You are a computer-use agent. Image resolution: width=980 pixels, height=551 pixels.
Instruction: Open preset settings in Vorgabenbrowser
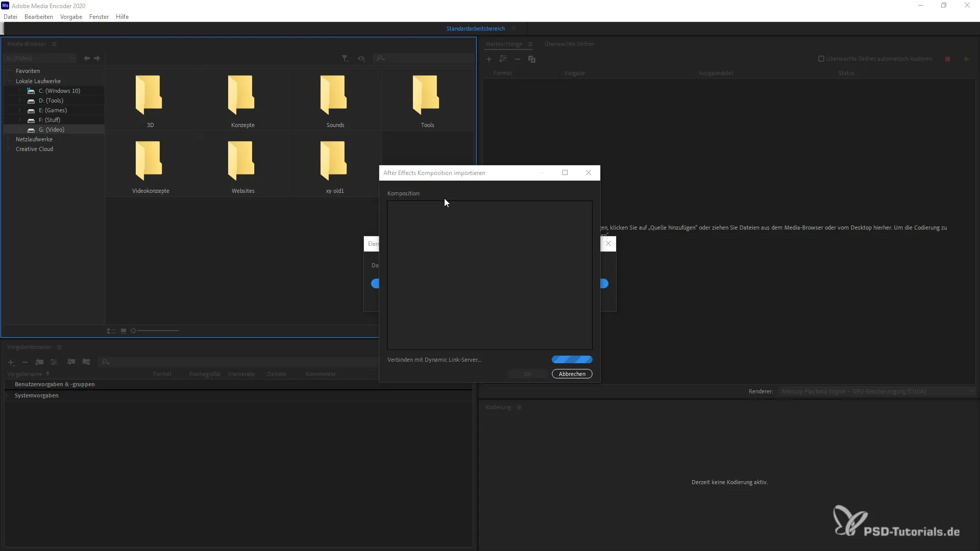click(x=54, y=362)
